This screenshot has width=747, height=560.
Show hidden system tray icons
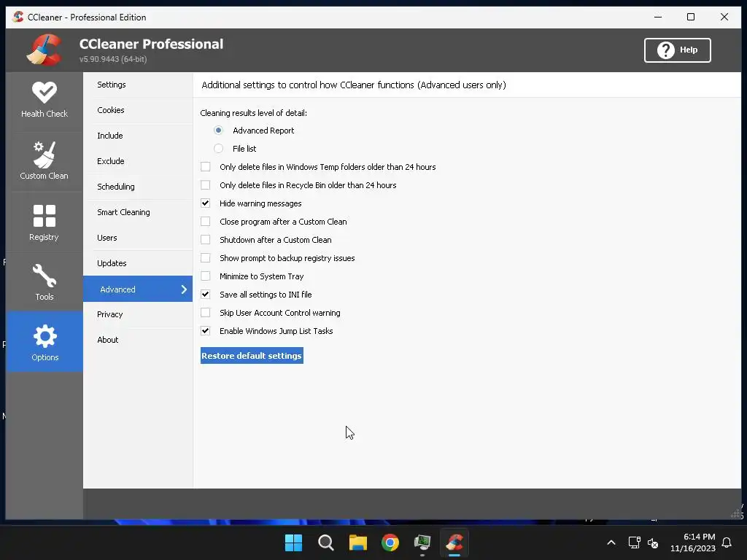pyautogui.click(x=611, y=542)
